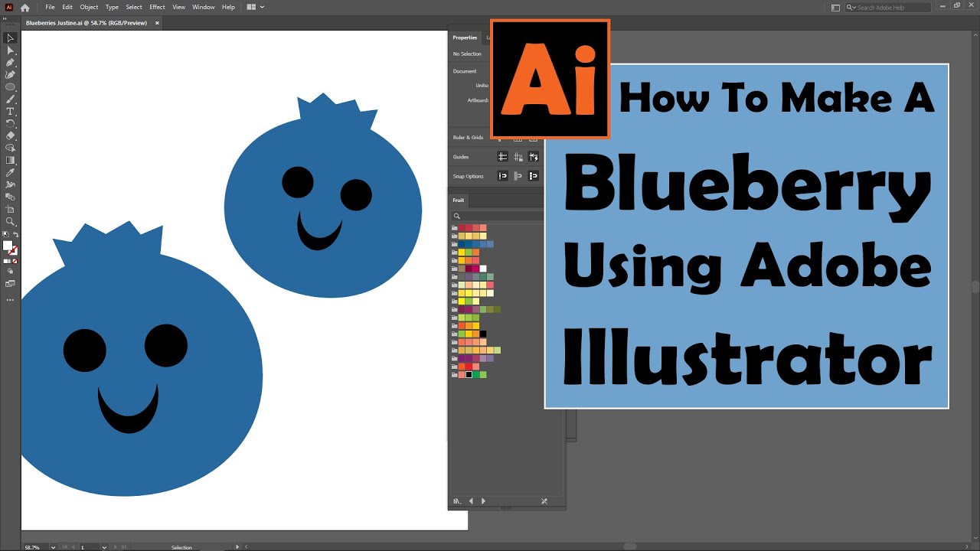Click the artboard number field
The height and width of the screenshot is (551, 980).
(90, 547)
